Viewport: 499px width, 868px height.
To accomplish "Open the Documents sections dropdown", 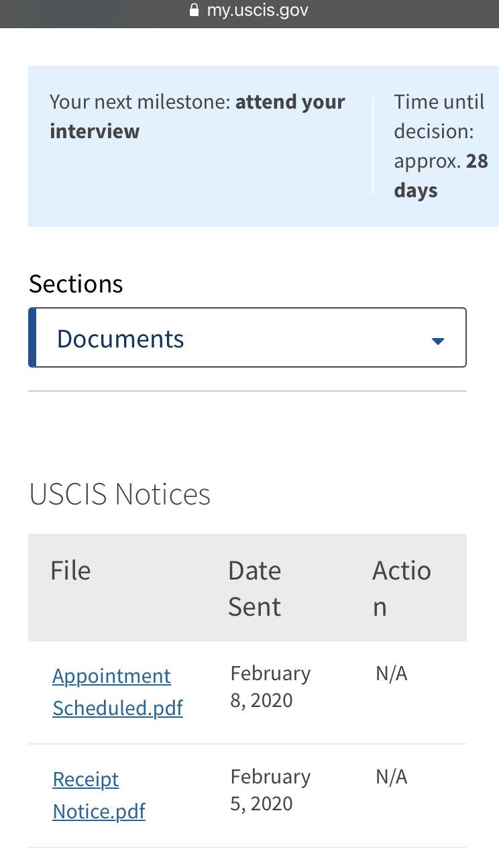I will pyautogui.click(x=247, y=337).
